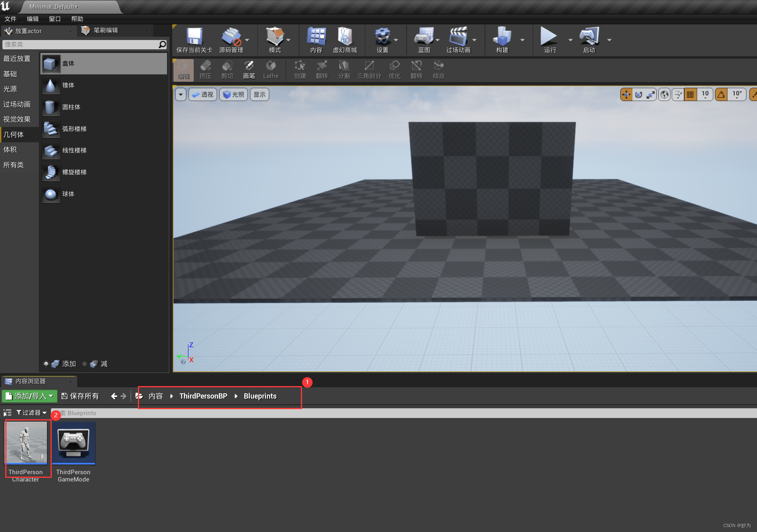
Task: Select the Triangulate (三角剖分) tool
Action: (x=369, y=70)
